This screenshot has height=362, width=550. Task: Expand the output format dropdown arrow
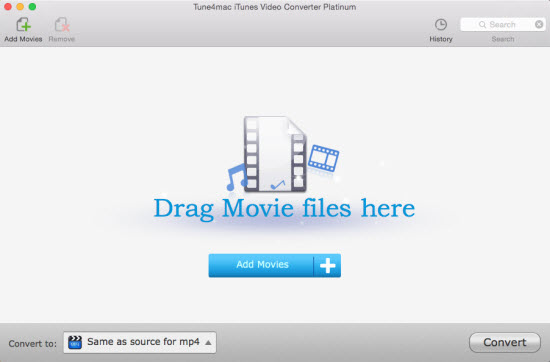pos(208,342)
